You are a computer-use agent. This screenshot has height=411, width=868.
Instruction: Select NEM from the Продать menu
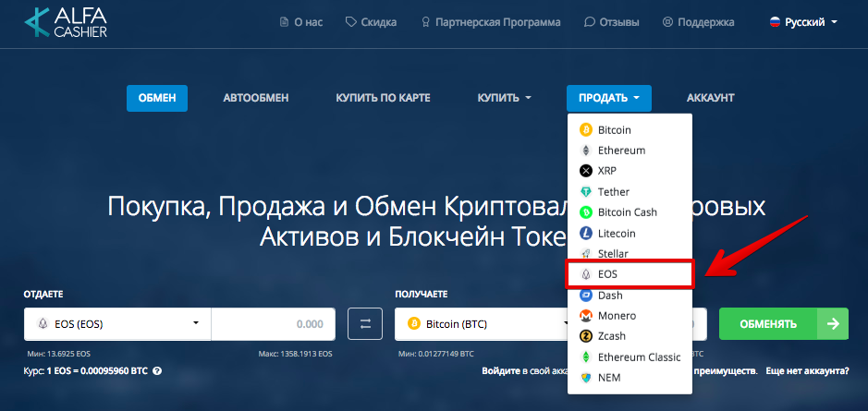coord(630,378)
